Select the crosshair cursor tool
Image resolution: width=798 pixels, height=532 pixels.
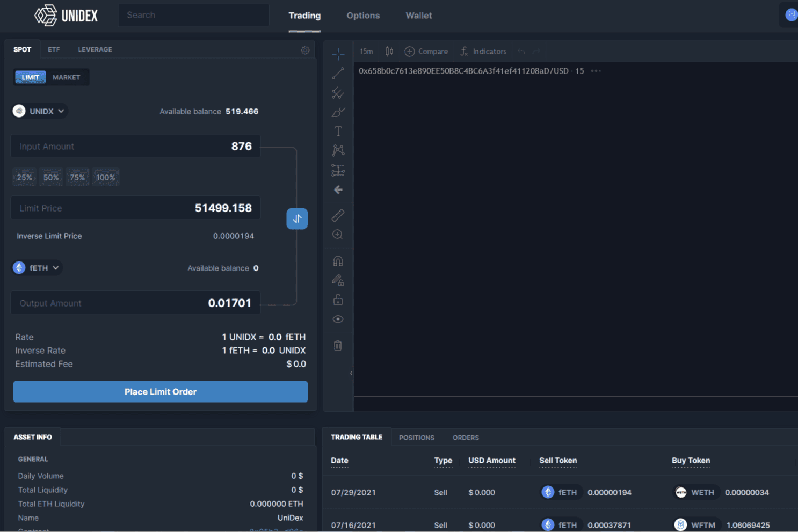tap(338, 53)
